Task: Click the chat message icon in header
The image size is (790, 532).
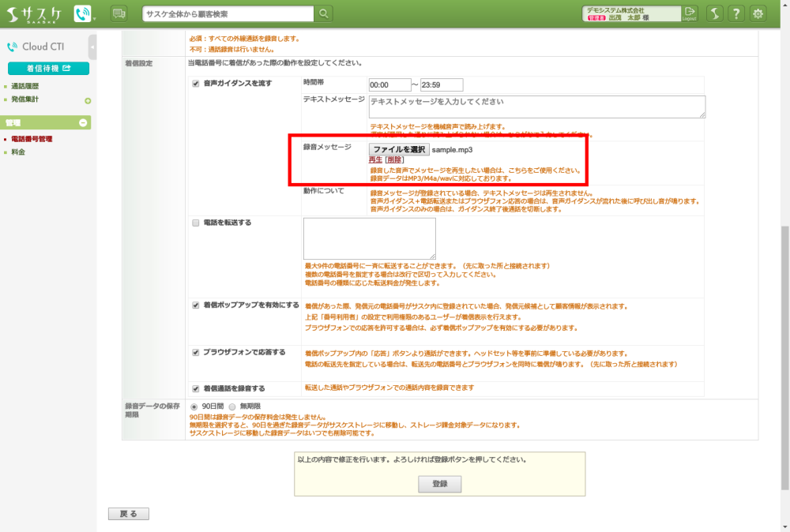Action: click(119, 13)
